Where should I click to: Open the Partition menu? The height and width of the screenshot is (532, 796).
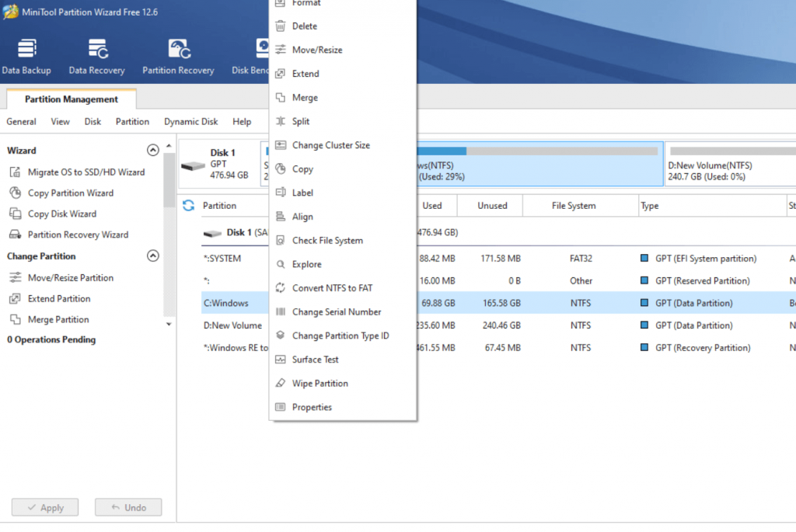coord(132,122)
